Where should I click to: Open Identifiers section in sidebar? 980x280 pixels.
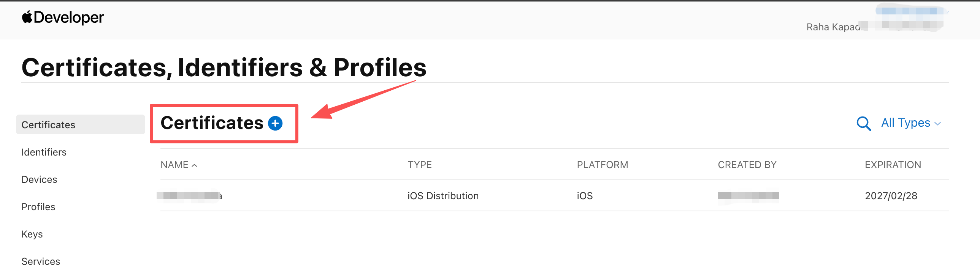click(x=44, y=152)
